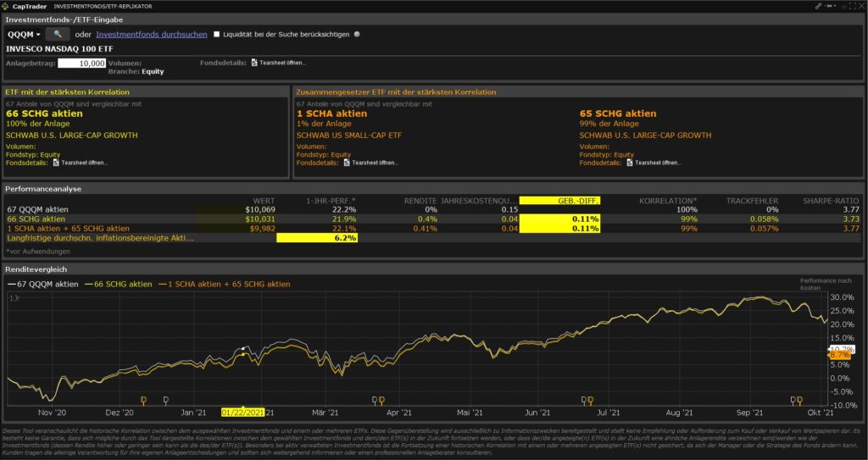Click the help info ball beside Liquidität

[357, 35]
